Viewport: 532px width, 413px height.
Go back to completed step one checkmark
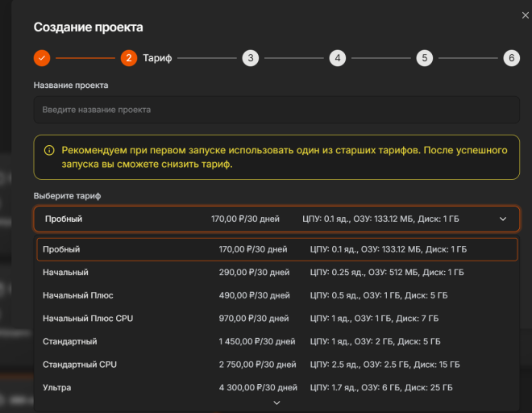coord(42,58)
